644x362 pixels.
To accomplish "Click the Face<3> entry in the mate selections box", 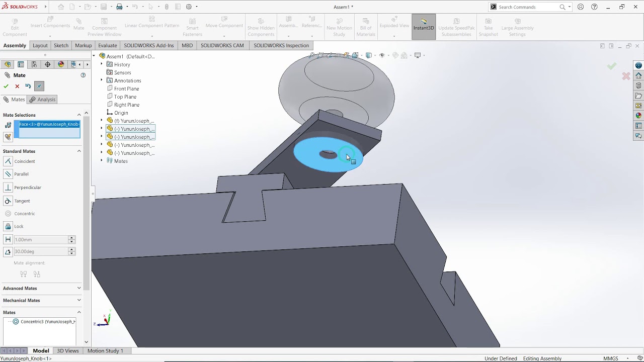I will 49,124.
